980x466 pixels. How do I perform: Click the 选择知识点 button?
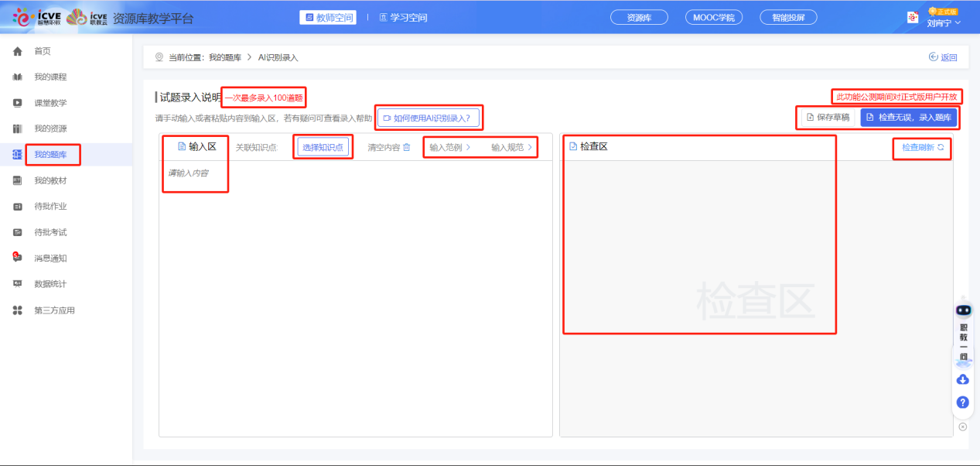click(323, 147)
